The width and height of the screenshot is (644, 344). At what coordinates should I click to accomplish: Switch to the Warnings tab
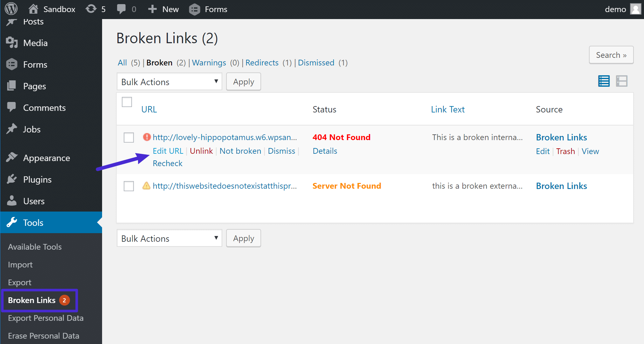click(x=209, y=63)
